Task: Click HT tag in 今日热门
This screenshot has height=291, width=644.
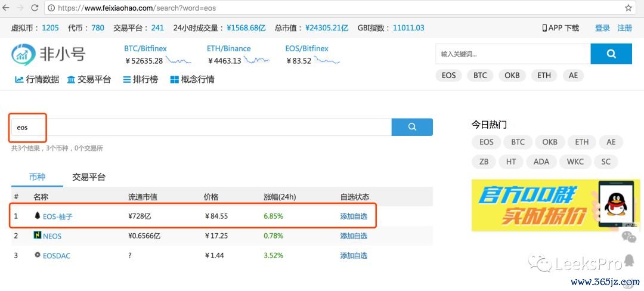Action: click(x=511, y=162)
